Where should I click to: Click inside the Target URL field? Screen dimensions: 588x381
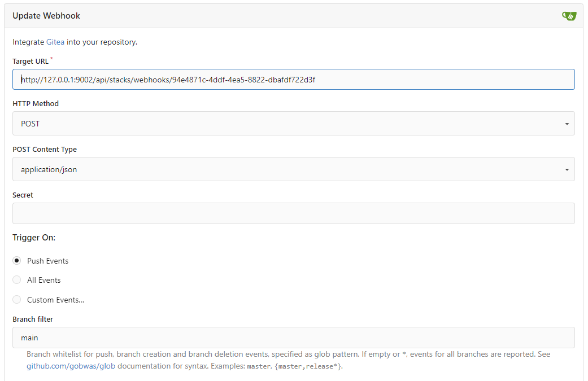point(294,79)
